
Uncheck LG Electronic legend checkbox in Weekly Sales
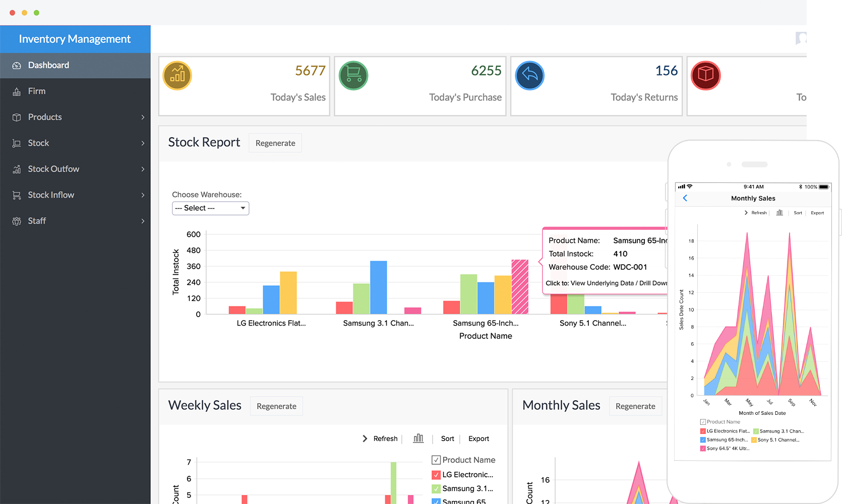coord(436,475)
